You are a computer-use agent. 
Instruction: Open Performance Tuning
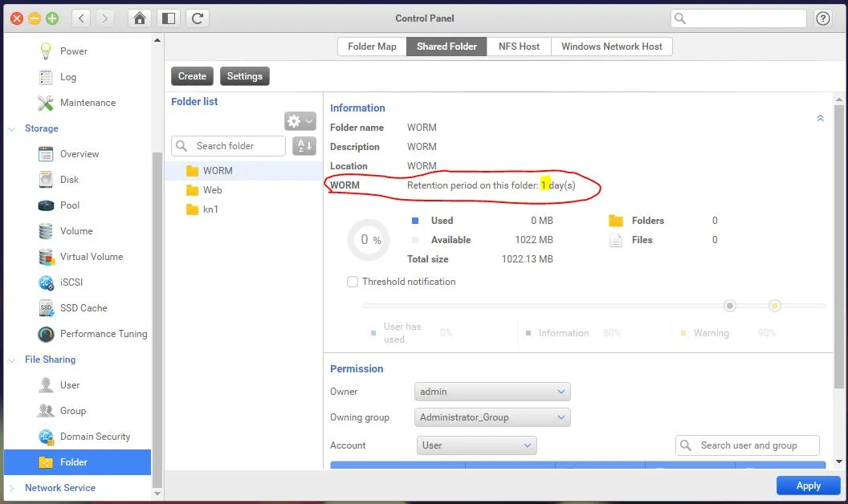104,334
